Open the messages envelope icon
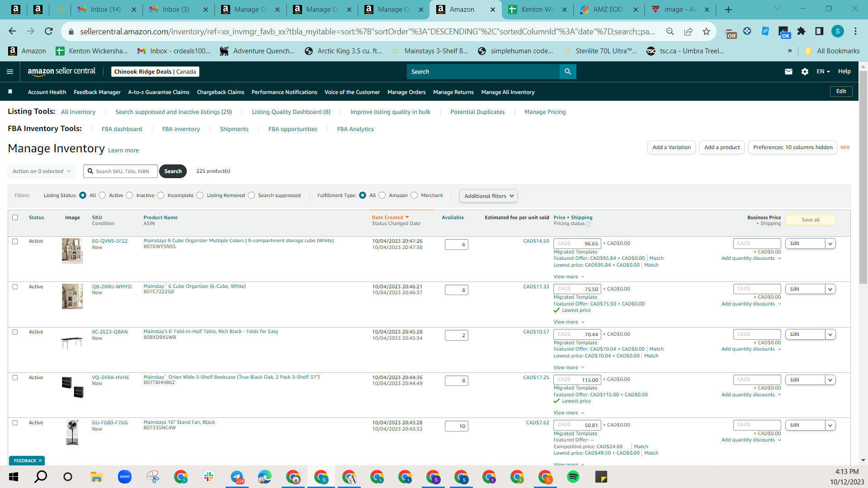868x488 pixels. point(788,71)
